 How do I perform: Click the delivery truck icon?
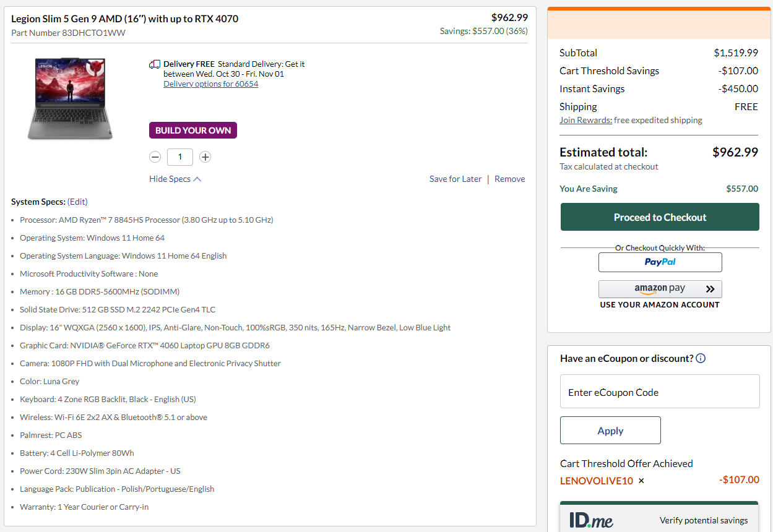coord(155,64)
